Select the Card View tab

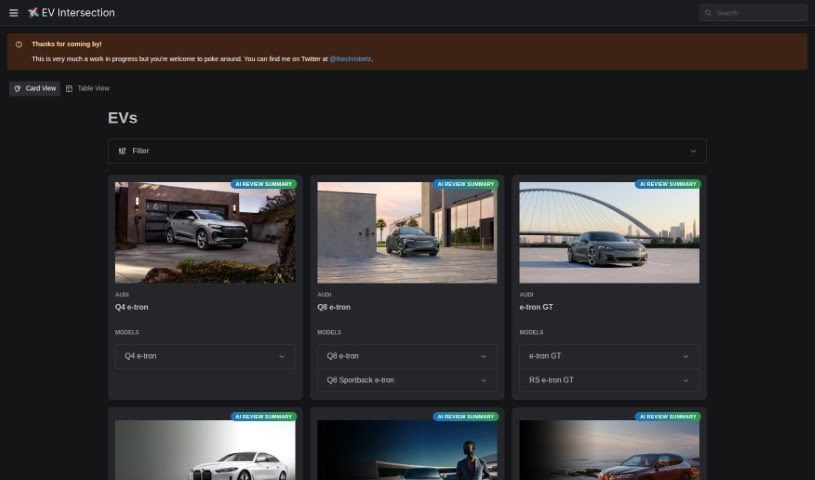pos(40,89)
